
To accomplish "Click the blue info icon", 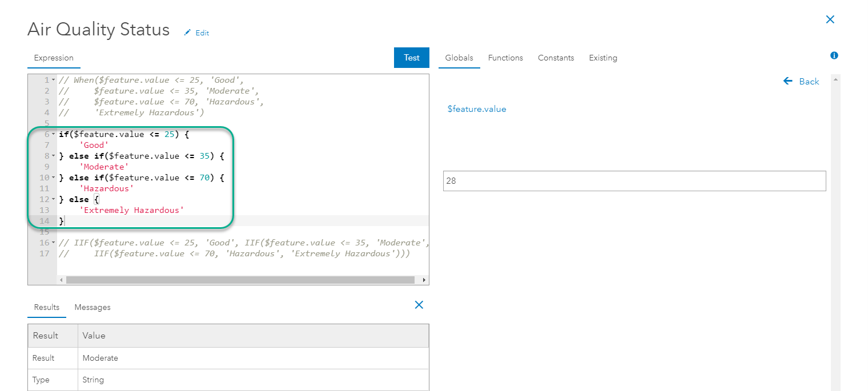I will [x=834, y=55].
